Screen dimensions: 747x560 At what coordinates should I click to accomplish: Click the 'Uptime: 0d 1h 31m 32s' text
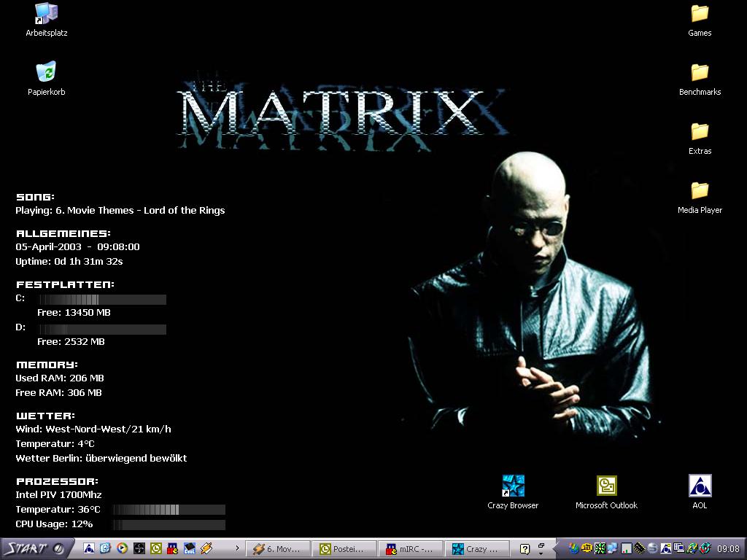click(x=69, y=262)
